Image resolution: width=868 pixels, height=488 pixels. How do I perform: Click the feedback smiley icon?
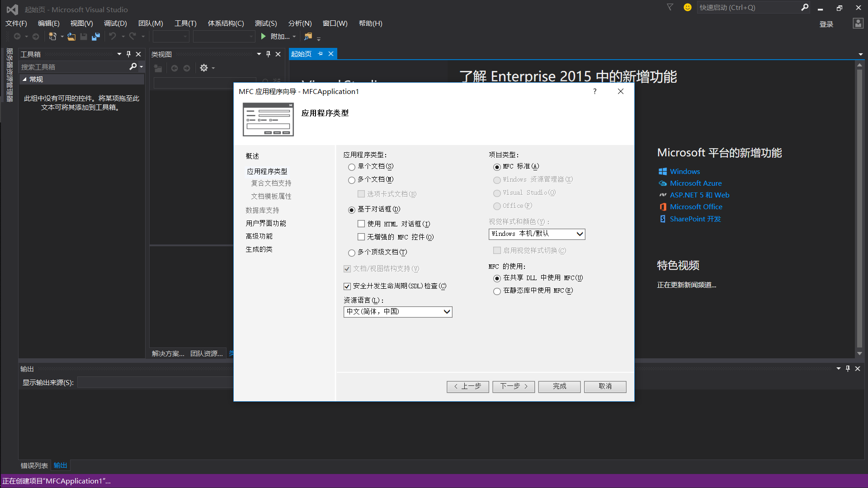pos(687,7)
